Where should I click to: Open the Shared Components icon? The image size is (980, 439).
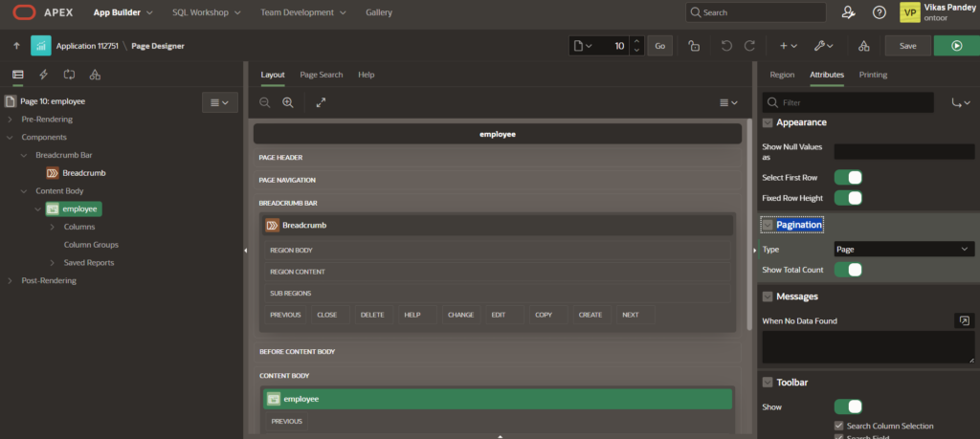coord(864,45)
